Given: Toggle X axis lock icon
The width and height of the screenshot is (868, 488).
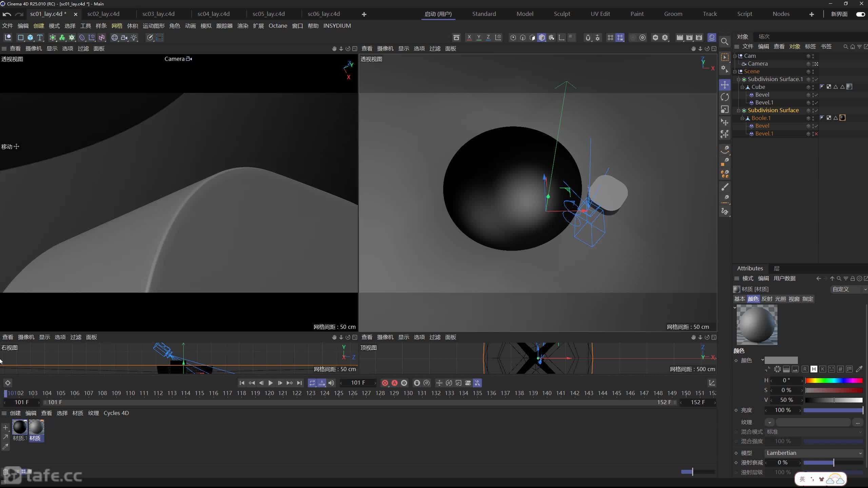Looking at the screenshot, I should pyautogui.click(x=469, y=38).
